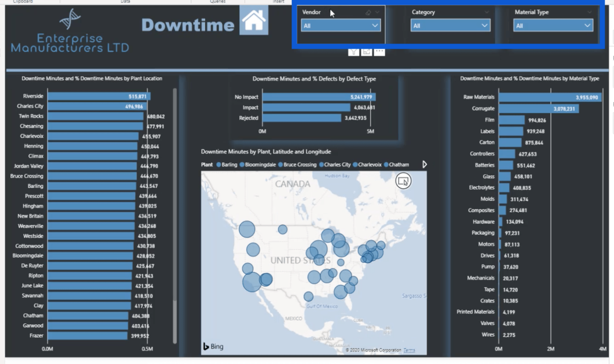614x364 pixels.
Task: Select the Batteries material bar
Action: point(506,165)
